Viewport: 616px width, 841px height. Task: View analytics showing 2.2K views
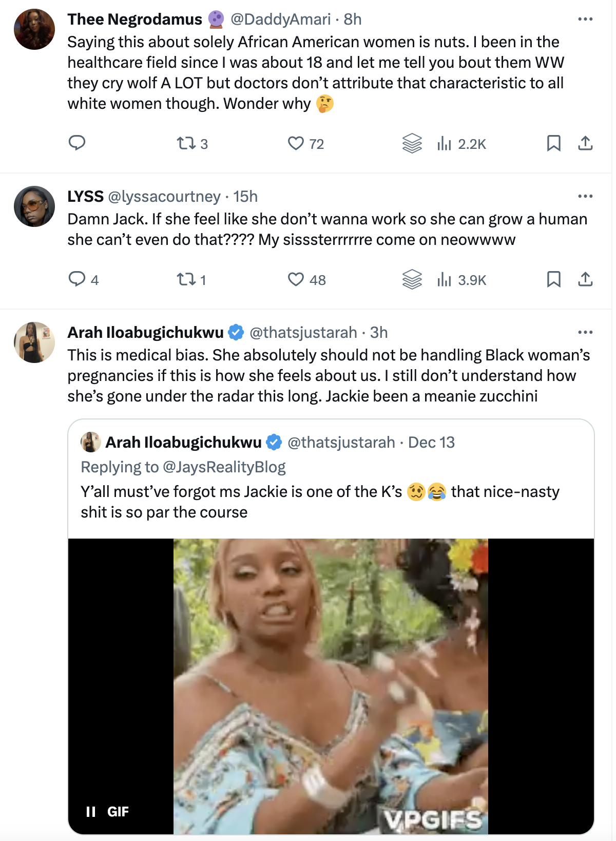[x=461, y=144]
